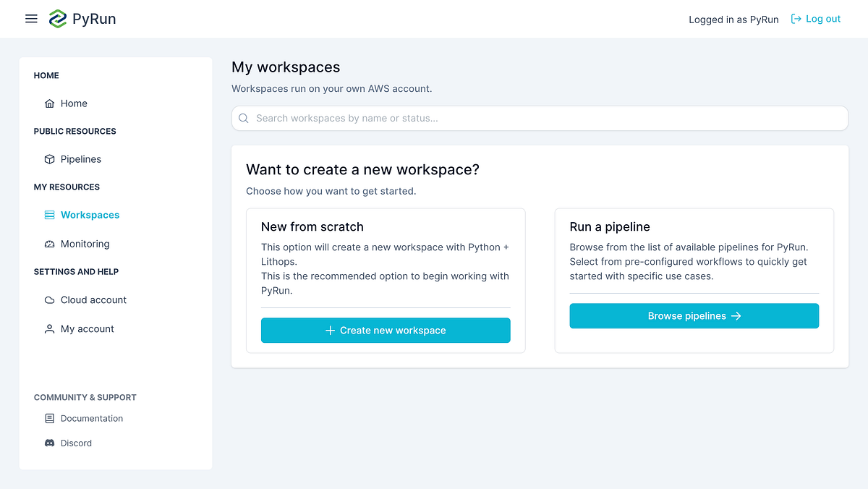Log out of the PyRun account
This screenshot has height=489, width=868.
coord(822,19)
